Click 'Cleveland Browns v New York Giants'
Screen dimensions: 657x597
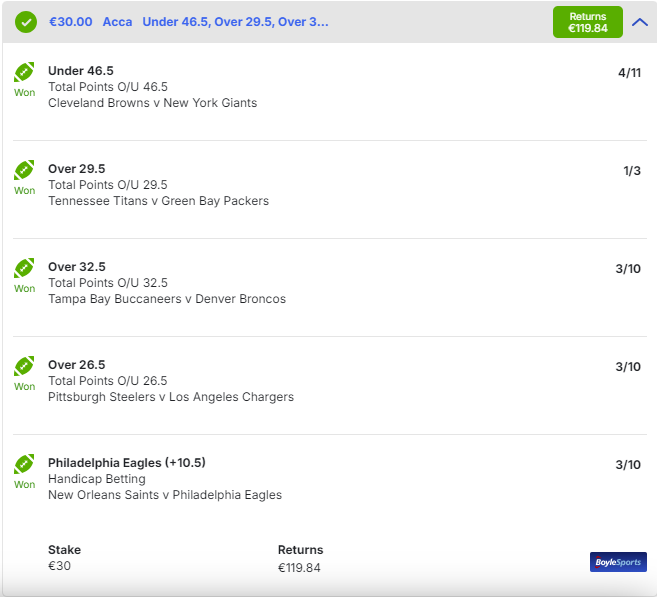[x=153, y=103]
